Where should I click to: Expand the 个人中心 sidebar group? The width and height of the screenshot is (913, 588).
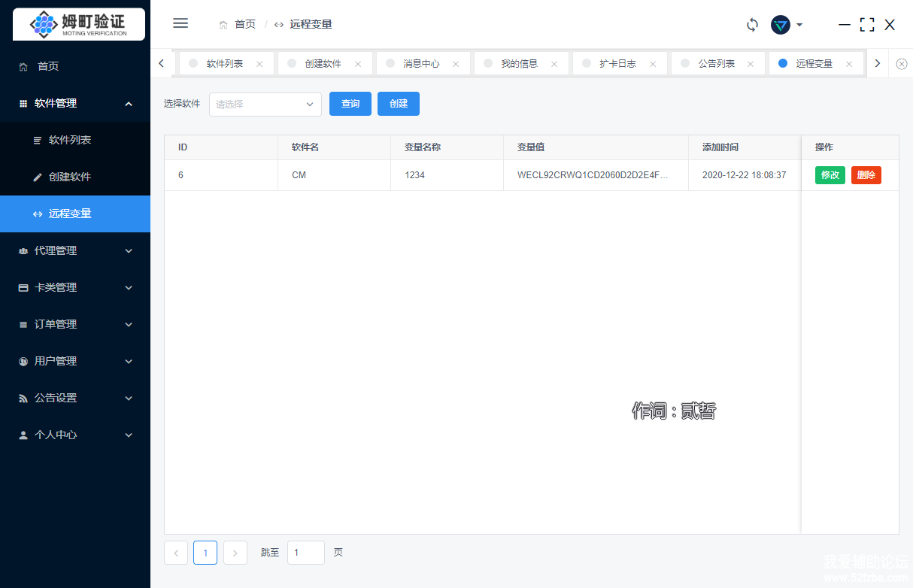pos(75,435)
